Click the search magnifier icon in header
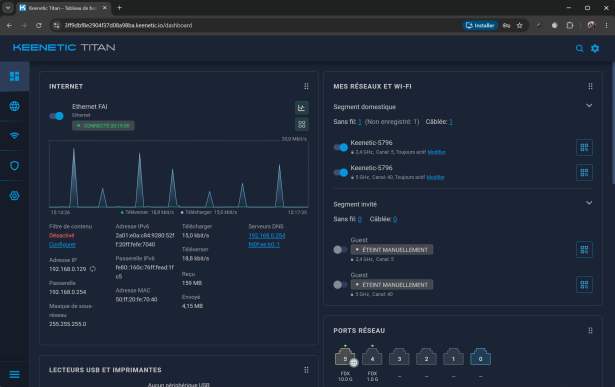The height and width of the screenshot is (387, 615). [x=579, y=49]
